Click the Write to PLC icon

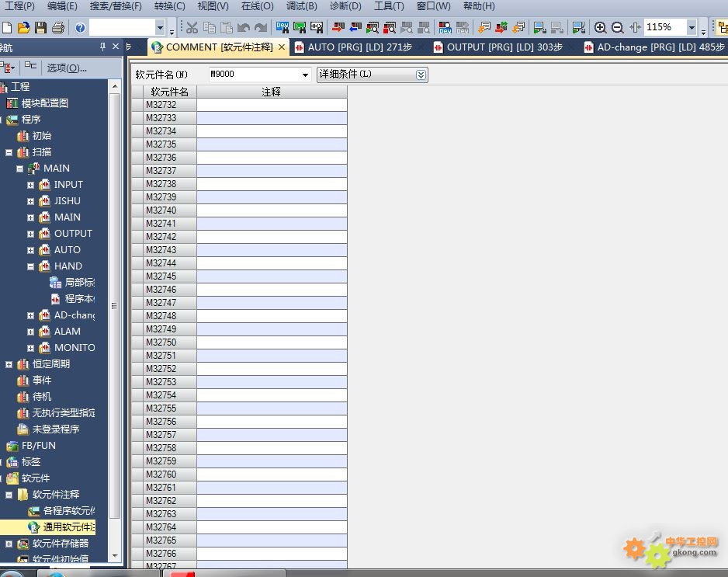click(338, 27)
